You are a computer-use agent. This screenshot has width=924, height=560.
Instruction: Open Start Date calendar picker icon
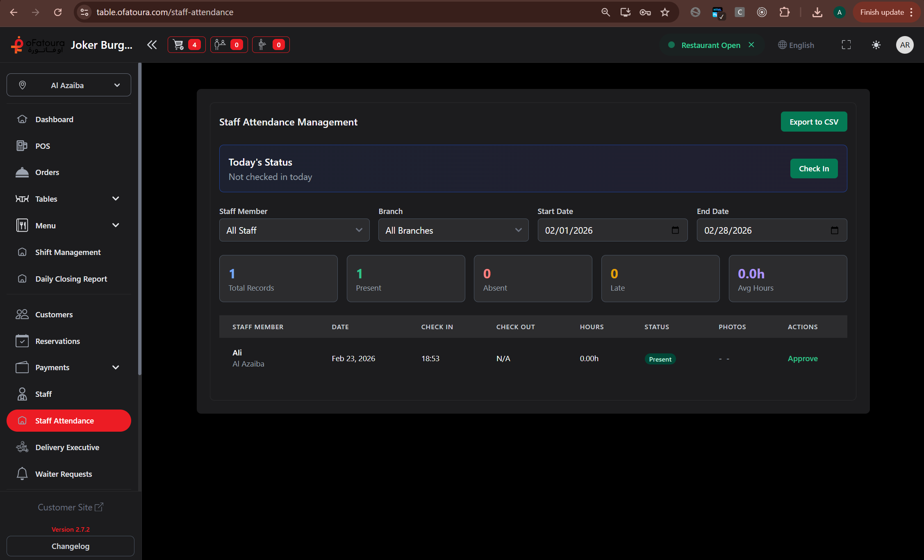[675, 230]
